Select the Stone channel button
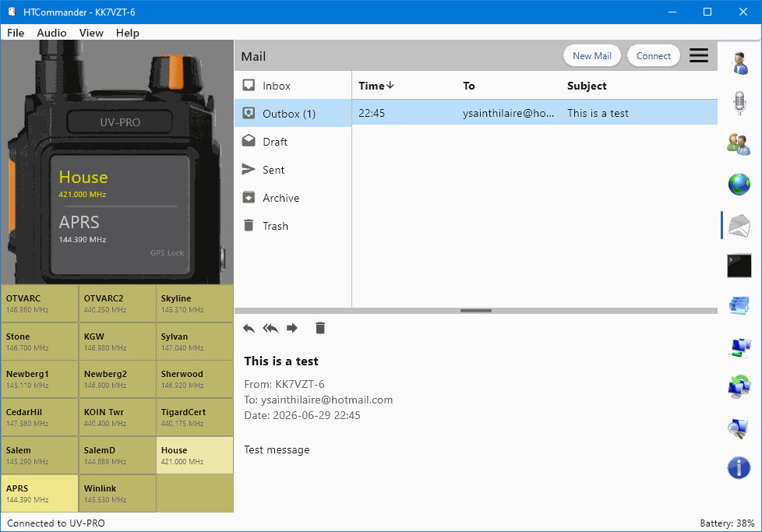This screenshot has width=762, height=532. click(x=40, y=341)
